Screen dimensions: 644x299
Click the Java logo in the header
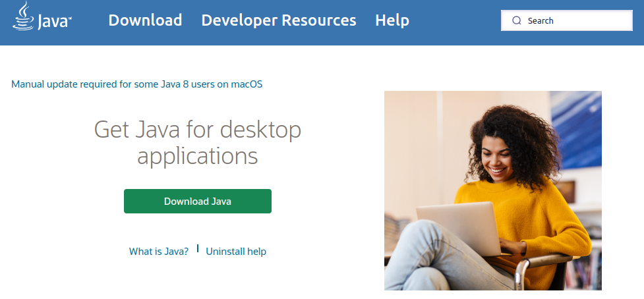pyautogui.click(x=42, y=16)
